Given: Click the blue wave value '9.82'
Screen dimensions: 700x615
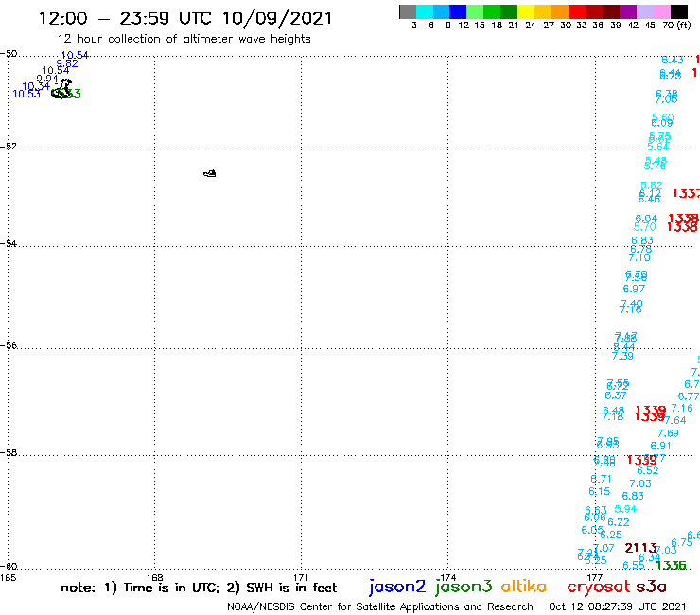Looking at the screenshot, I should 67,63.
